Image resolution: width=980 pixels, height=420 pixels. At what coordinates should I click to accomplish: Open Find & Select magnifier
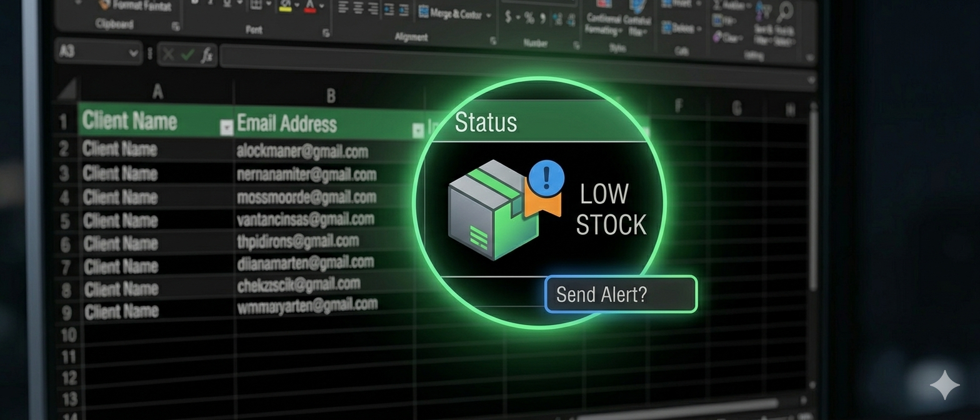pos(786,25)
